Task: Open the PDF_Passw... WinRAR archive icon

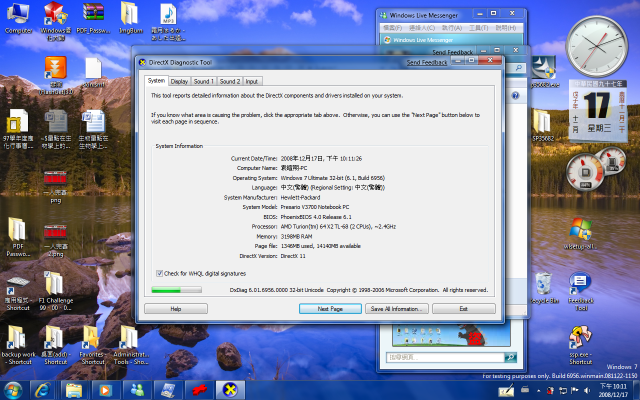Action: pos(93,18)
